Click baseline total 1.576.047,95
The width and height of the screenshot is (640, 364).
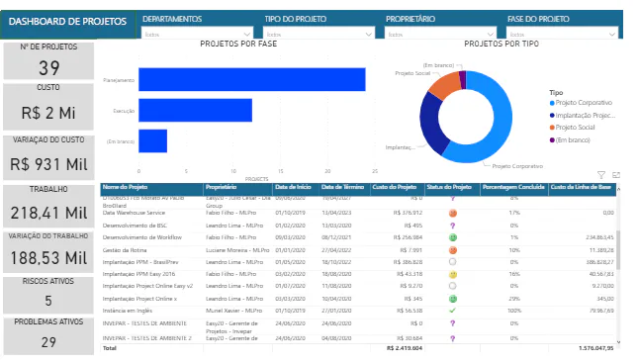click(x=595, y=348)
